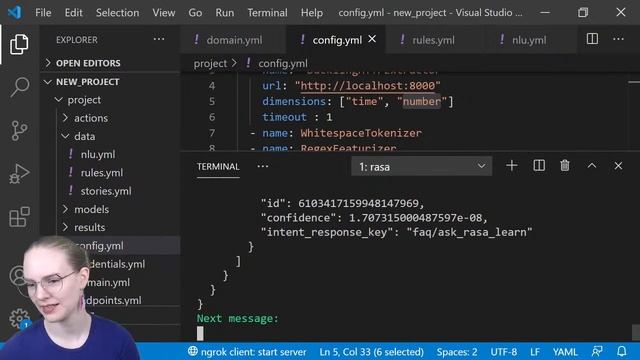Open editor more actions ellipsis

618,39
